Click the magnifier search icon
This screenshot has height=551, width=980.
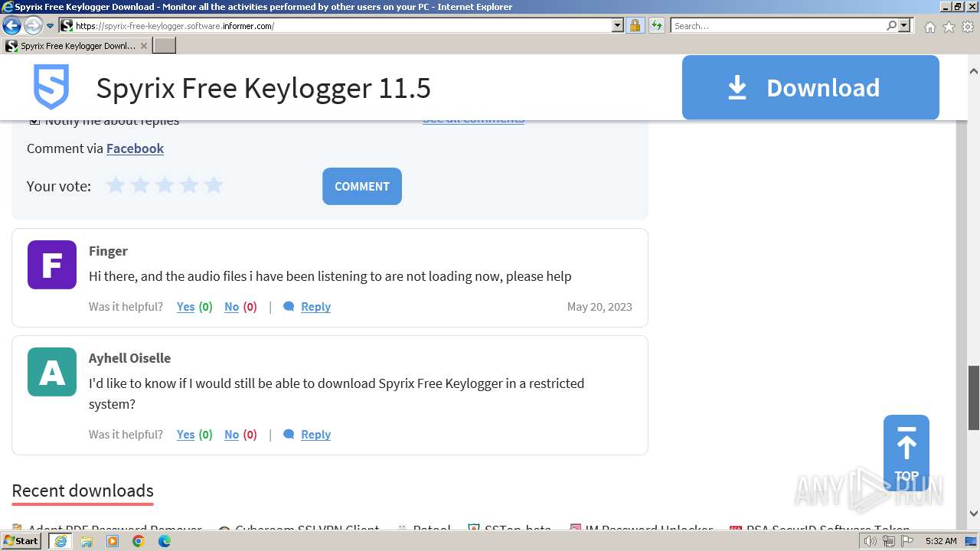(891, 26)
